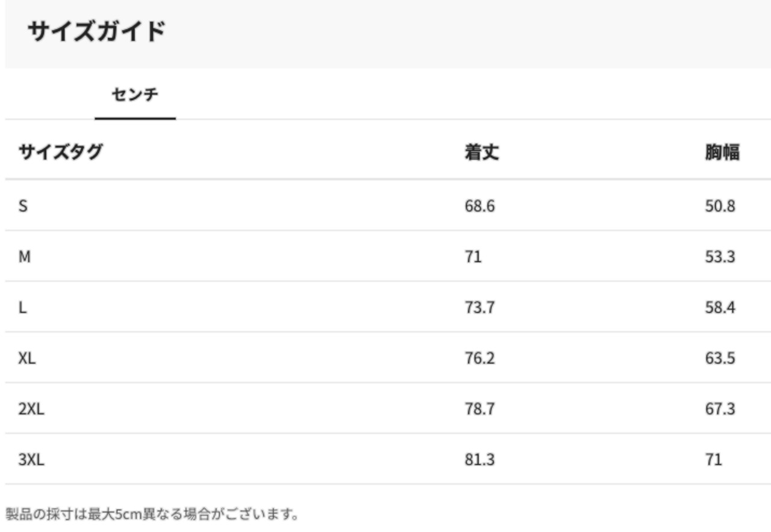This screenshot has width=771, height=532.
Task: Click the 50.8 chest width value
Action: 720,206
